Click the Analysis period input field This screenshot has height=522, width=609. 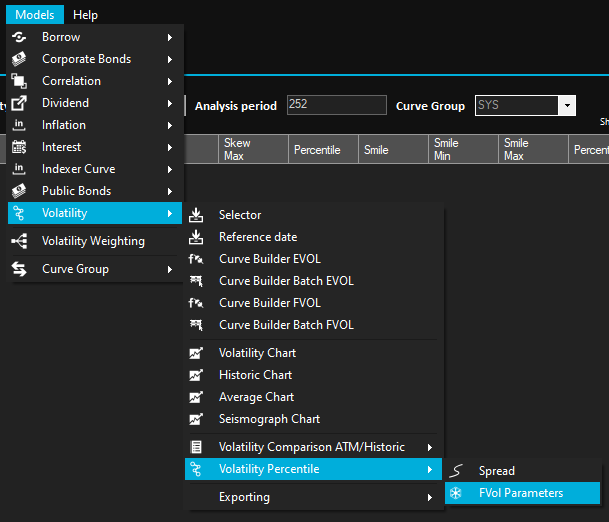coord(336,106)
